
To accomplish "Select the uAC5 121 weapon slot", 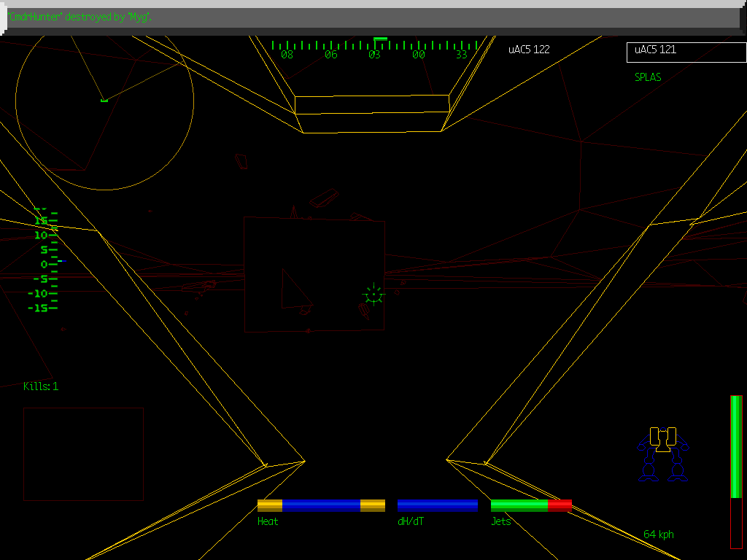I will coord(657,50).
